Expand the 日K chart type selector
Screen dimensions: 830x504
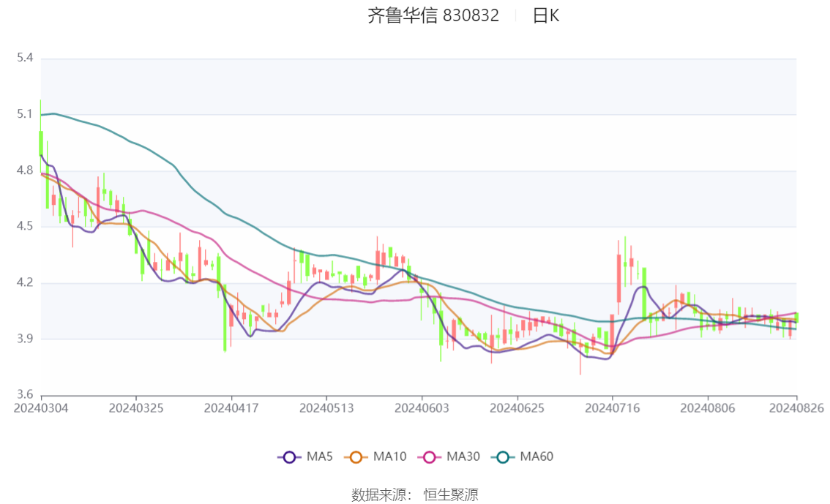tap(547, 15)
